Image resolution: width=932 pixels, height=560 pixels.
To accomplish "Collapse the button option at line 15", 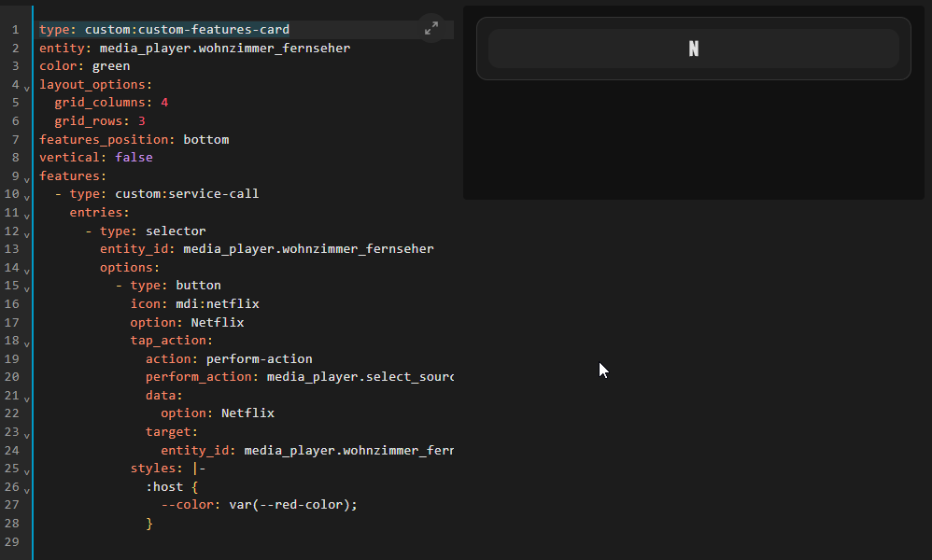I will (x=26, y=288).
